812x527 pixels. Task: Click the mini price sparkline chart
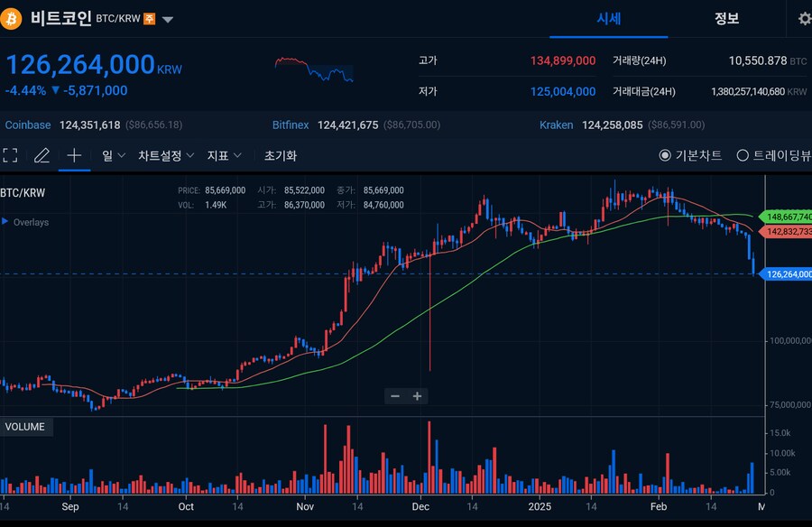point(313,69)
